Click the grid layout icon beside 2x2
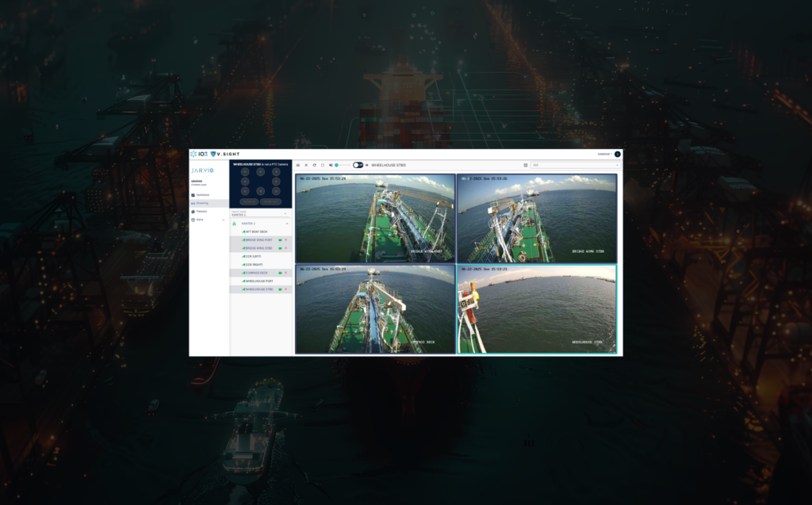Image resolution: width=812 pixels, height=505 pixels. coord(526,165)
